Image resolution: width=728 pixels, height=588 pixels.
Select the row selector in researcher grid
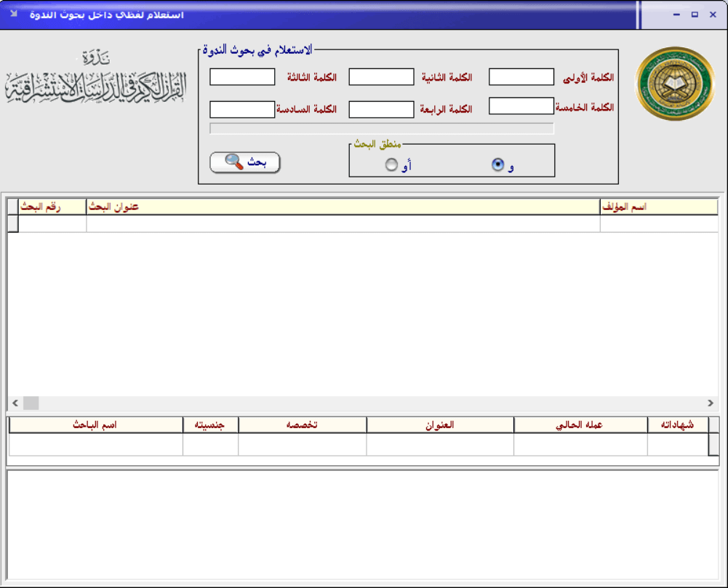(713, 444)
